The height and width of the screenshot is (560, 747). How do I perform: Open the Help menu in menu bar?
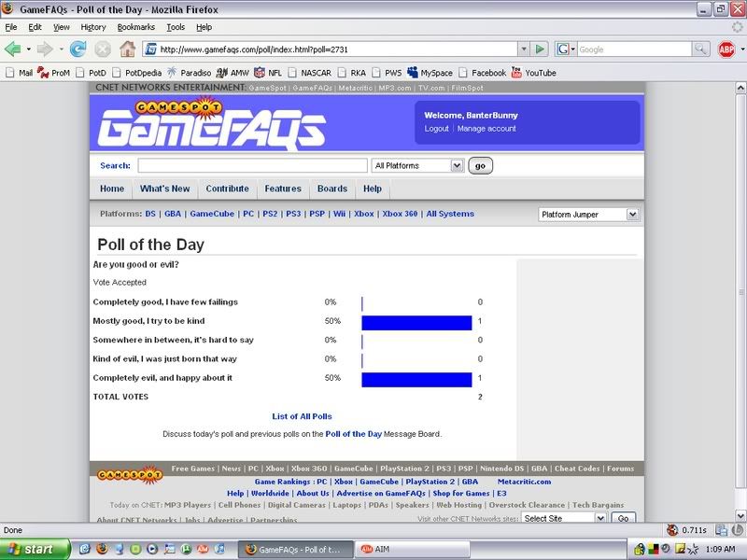204,27
